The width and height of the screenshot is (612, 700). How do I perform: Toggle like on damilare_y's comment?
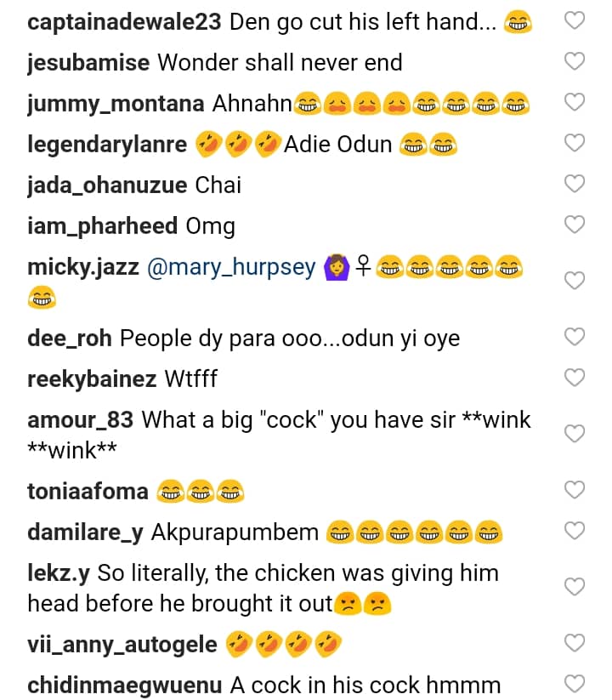tap(575, 531)
